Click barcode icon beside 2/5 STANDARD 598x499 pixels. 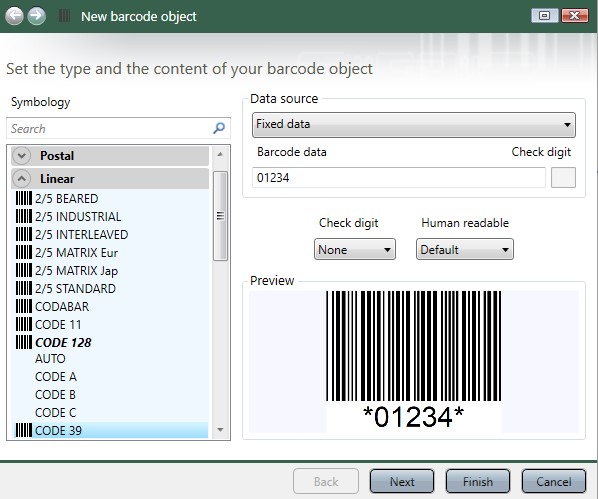point(24,288)
